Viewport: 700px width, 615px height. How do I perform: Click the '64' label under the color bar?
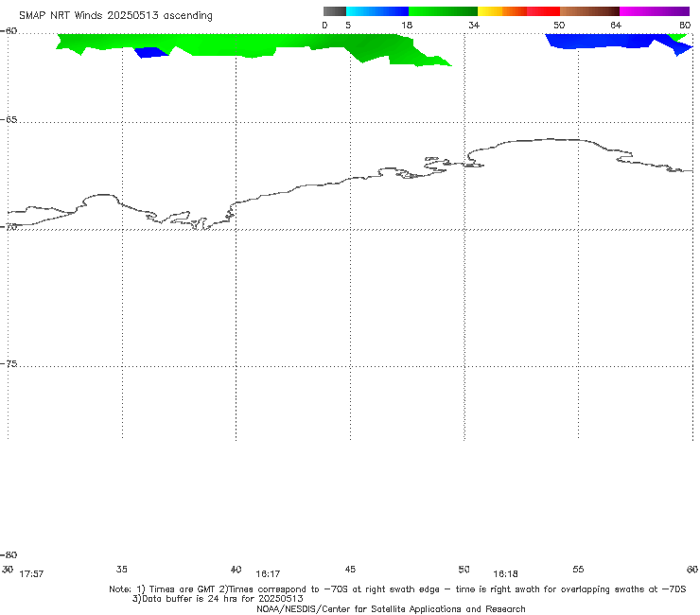(x=616, y=26)
